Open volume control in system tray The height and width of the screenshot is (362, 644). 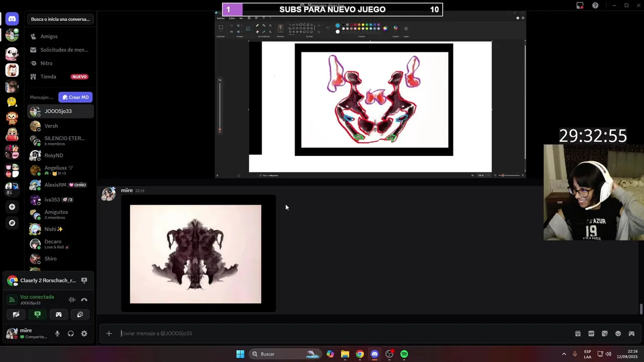608,354
